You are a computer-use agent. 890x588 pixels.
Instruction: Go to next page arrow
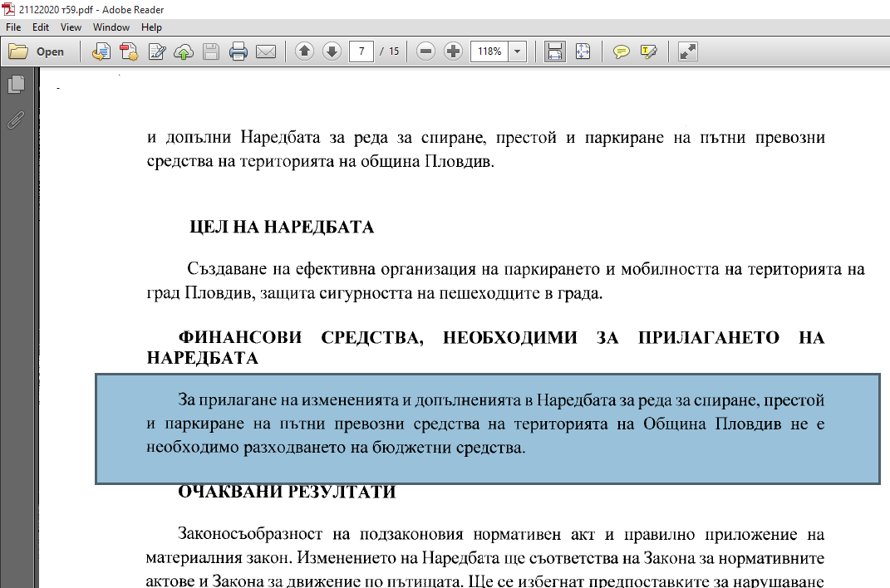pos(332,51)
